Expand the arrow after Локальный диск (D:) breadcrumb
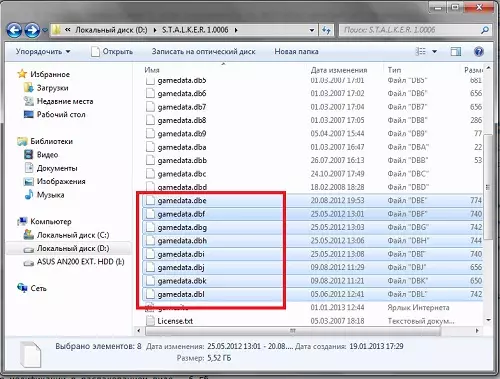The height and width of the screenshot is (379, 500). 155,30
